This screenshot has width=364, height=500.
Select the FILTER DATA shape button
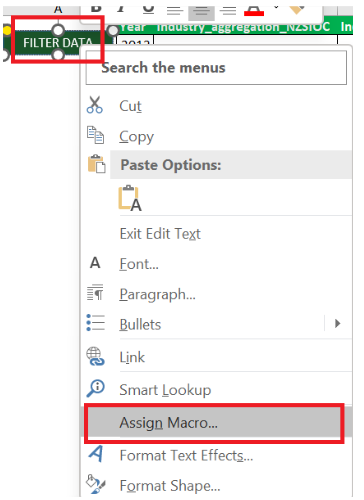[x=57, y=43]
